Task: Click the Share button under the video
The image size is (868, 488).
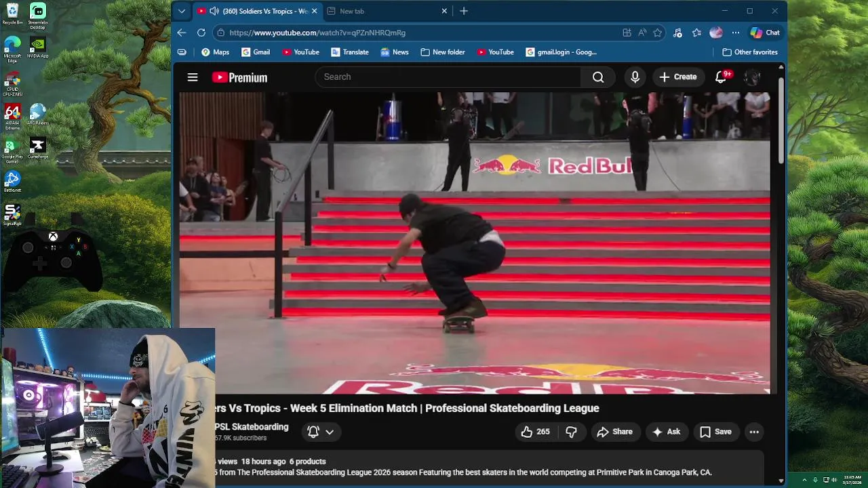Action: point(614,432)
